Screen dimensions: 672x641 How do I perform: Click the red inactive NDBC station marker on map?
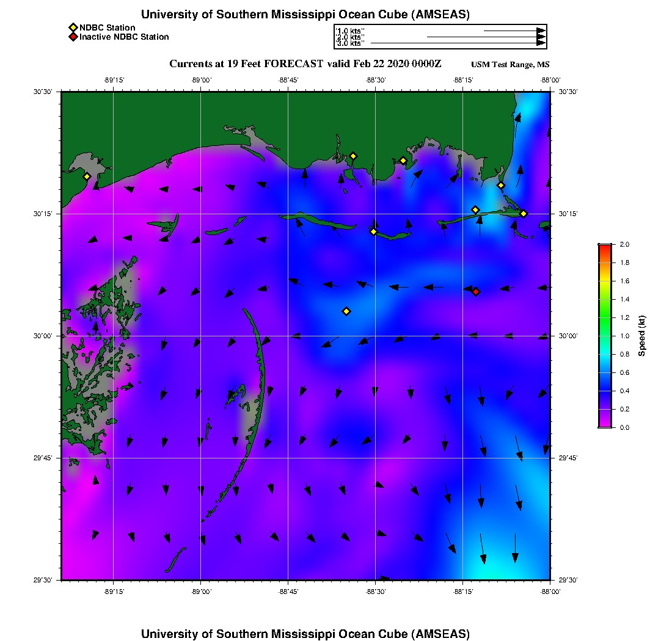(x=476, y=292)
